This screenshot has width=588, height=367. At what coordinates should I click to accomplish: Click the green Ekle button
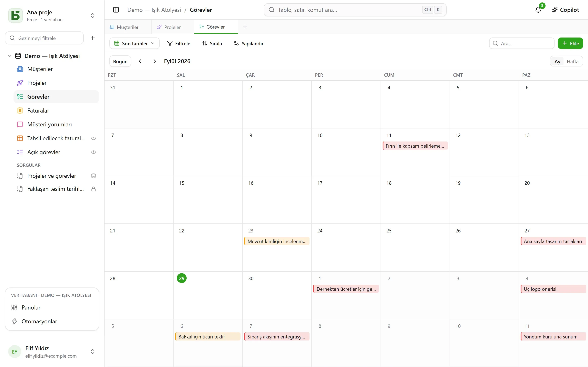[570, 43]
